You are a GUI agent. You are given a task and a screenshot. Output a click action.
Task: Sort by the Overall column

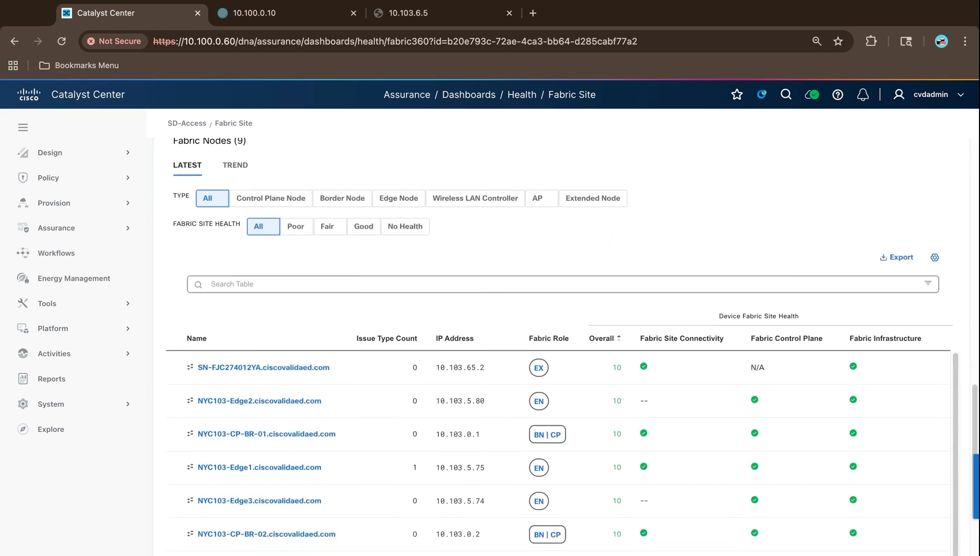605,338
